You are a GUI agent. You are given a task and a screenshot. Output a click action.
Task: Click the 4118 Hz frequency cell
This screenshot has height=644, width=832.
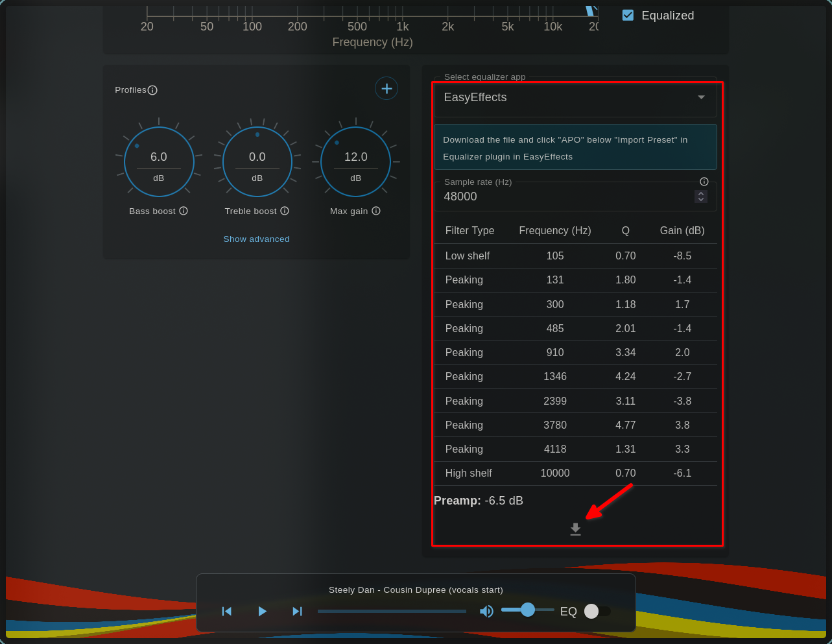click(x=555, y=449)
